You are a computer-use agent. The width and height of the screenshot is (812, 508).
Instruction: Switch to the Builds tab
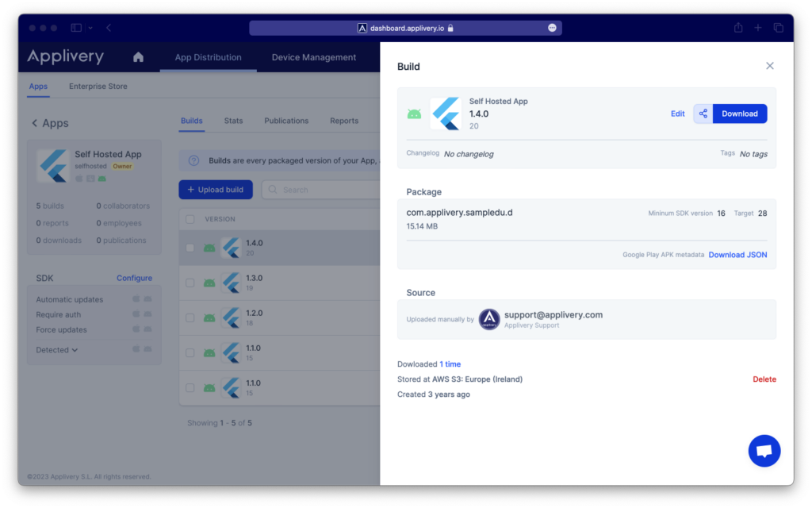click(x=192, y=121)
